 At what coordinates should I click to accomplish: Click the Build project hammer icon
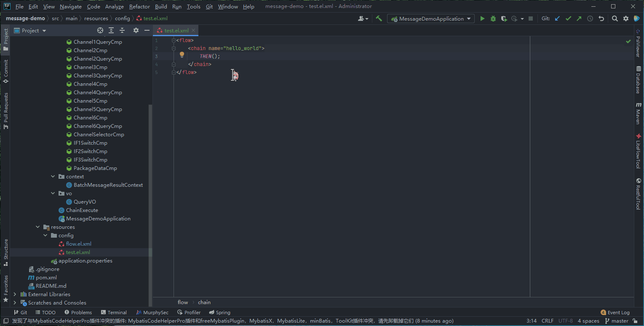379,19
